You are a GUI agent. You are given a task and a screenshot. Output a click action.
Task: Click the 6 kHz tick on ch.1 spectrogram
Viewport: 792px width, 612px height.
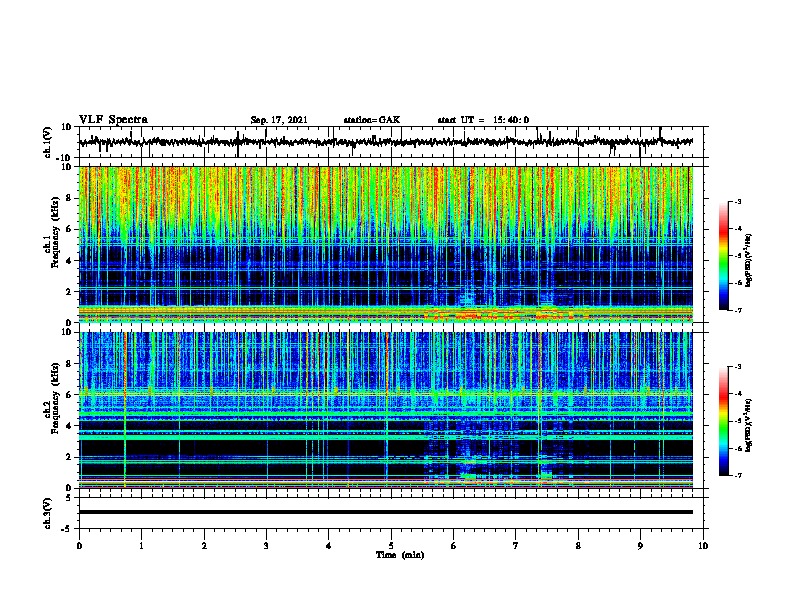69,229
